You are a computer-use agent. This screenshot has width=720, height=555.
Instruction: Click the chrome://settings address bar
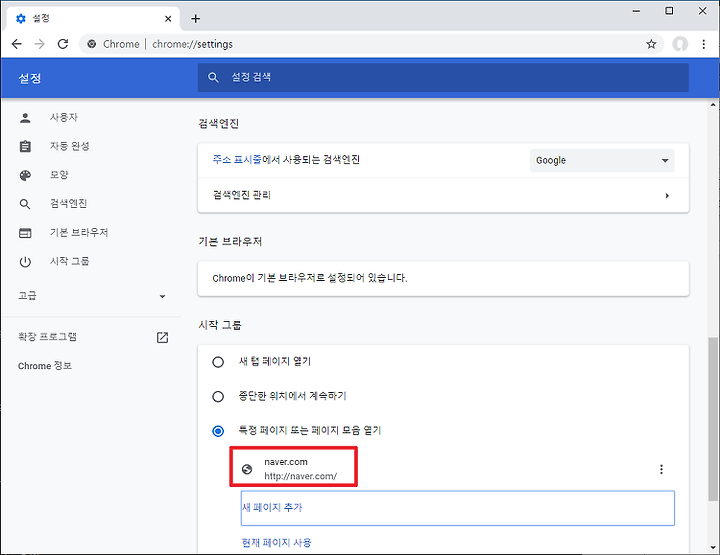371,44
